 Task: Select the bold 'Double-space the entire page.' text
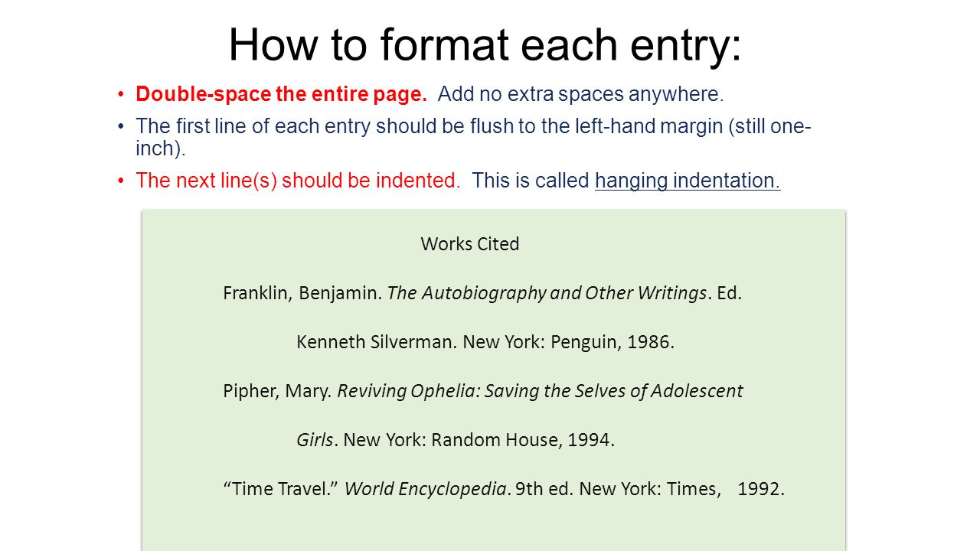coord(281,94)
